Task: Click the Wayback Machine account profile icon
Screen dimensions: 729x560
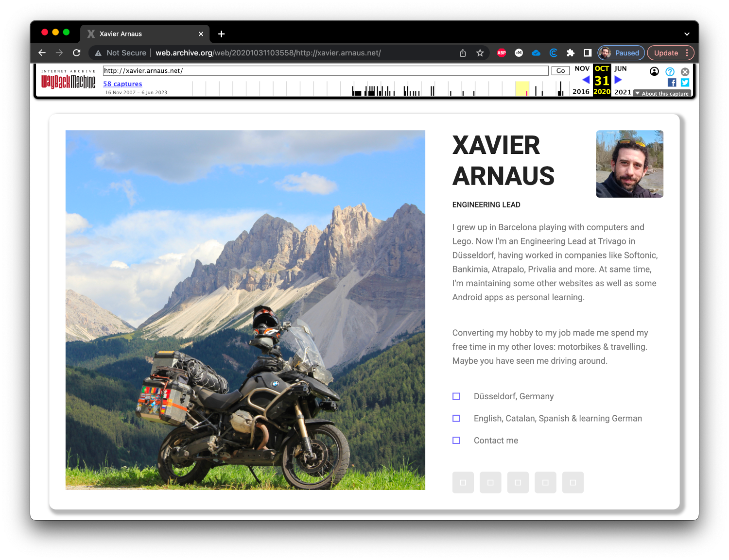Action: pyautogui.click(x=654, y=71)
